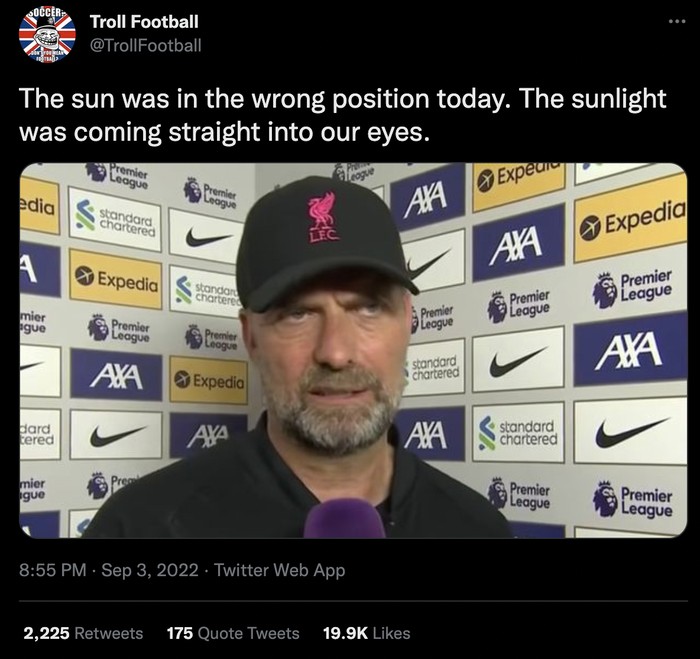Show the 19.9K Likes list
The image size is (700, 659).
(x=365, y=633)
